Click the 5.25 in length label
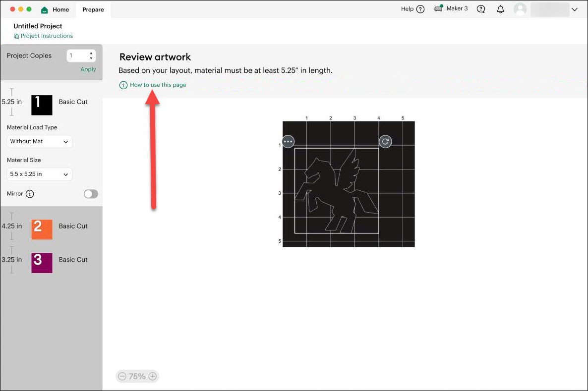The image size is (588, 391). (11, 102)
